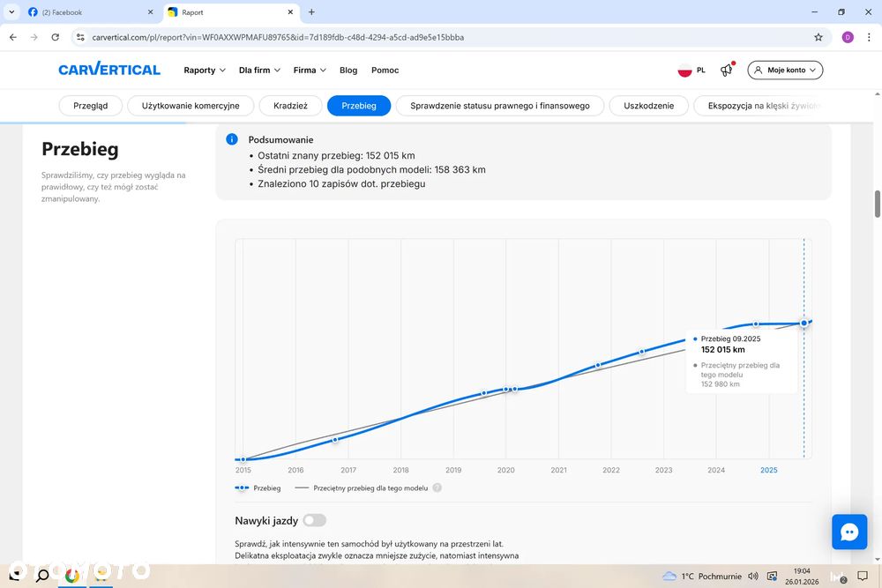Screen dimensions: 882x588
Task: Open the weather widget on taskbar
Action: (701, 577)
